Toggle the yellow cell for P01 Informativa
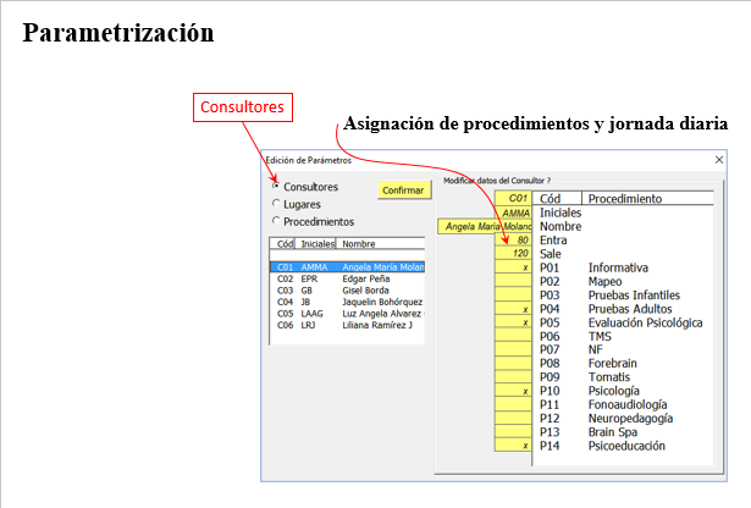Image resolution: width=751 pixels, height=508 pixels. point(513,267)
